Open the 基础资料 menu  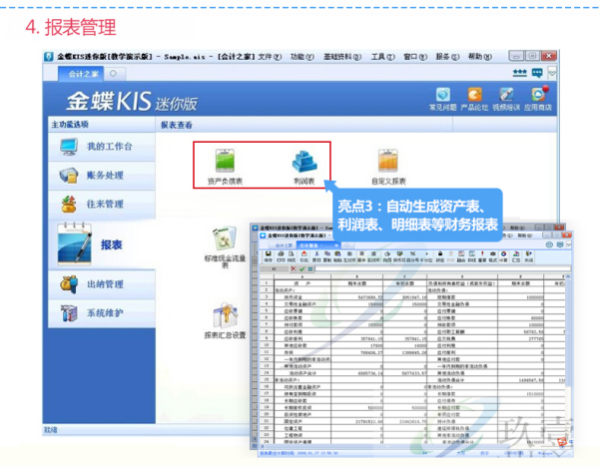click(x=342, y=57)
